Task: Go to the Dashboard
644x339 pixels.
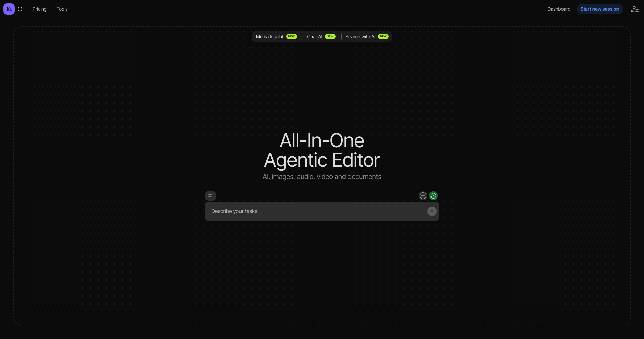Action: (559, 9)
